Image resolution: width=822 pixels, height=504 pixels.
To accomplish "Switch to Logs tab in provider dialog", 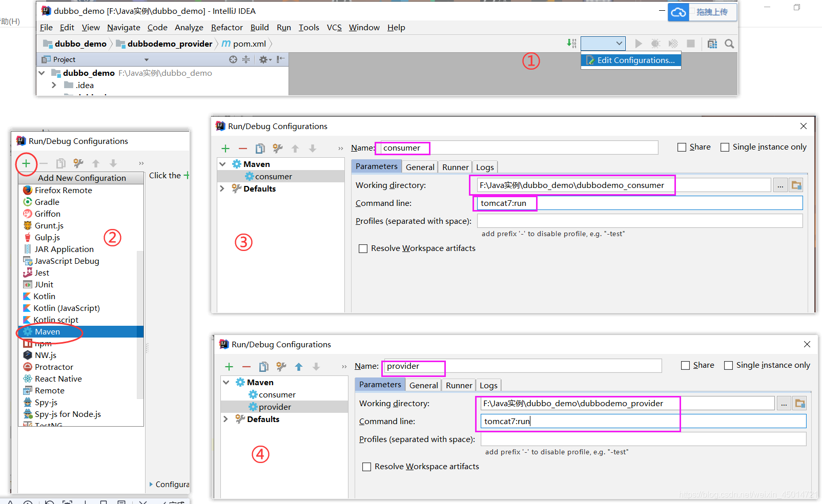I will [x=488, y=385].
